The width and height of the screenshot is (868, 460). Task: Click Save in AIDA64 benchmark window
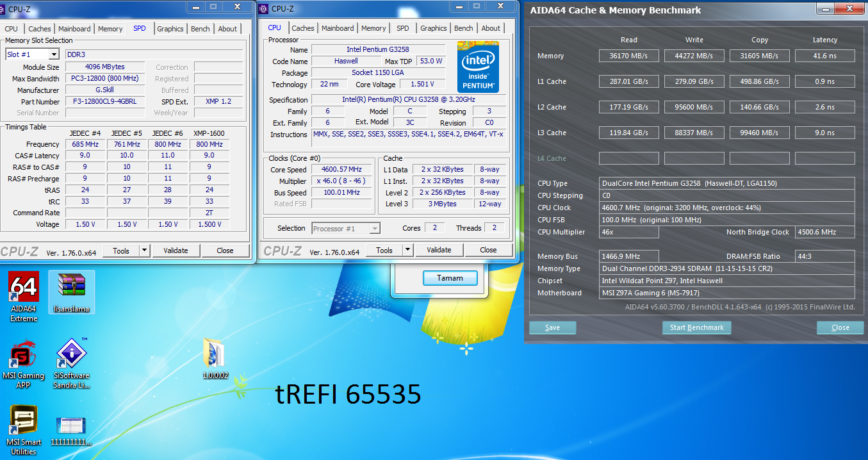click(x=552, y=327)
